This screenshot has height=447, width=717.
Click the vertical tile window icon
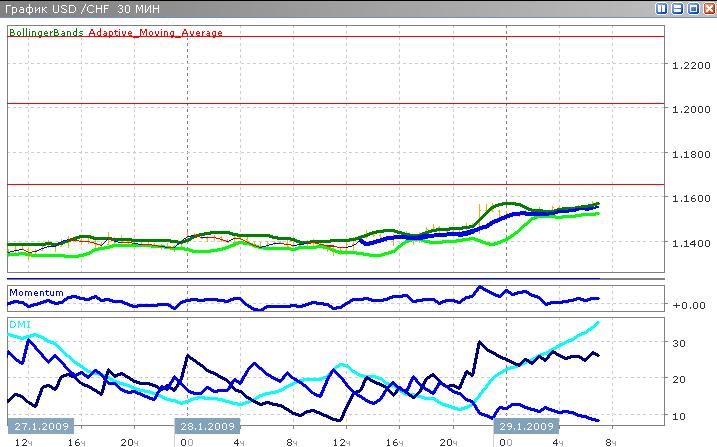(x=662, y=8)
